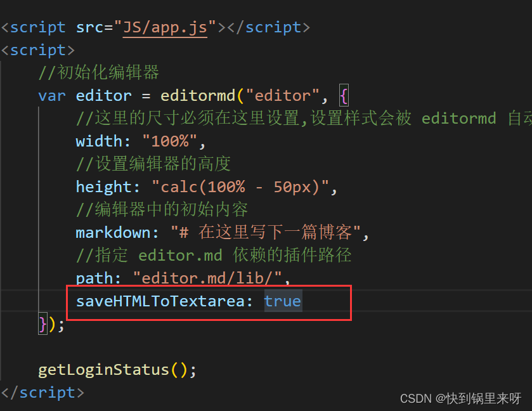Click the //编辑器中的初始内容 comment
The width and height of the screenshot is (532, 411).
tap(162, 209)
